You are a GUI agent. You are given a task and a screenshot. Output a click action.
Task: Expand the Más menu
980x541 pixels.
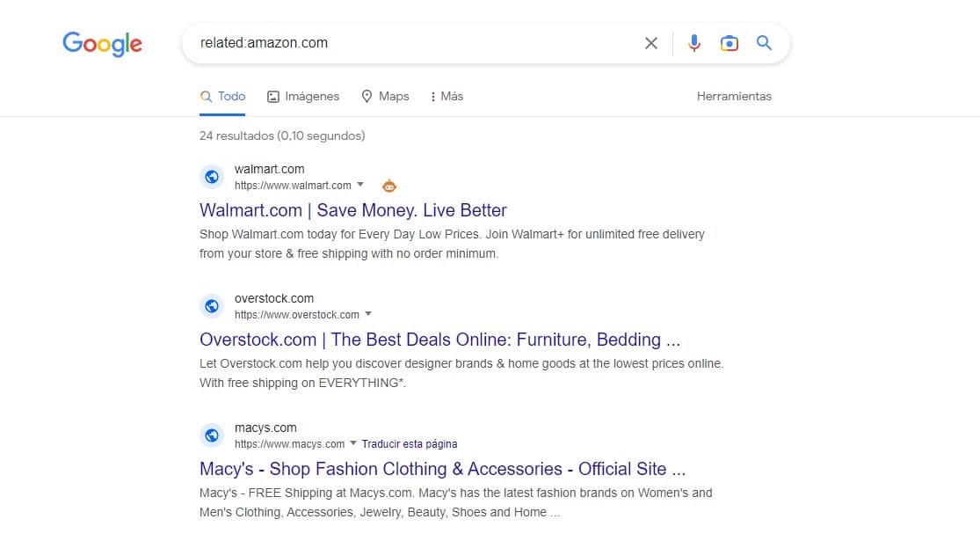(446, 96)
